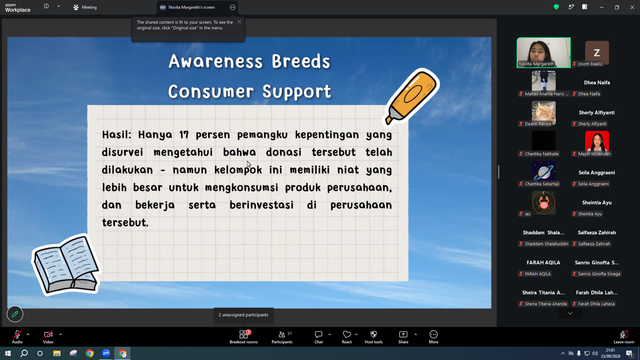The image size is (640, 360).
Task: Click the green annotate pencil icon
Action: (x=15, y=314)
